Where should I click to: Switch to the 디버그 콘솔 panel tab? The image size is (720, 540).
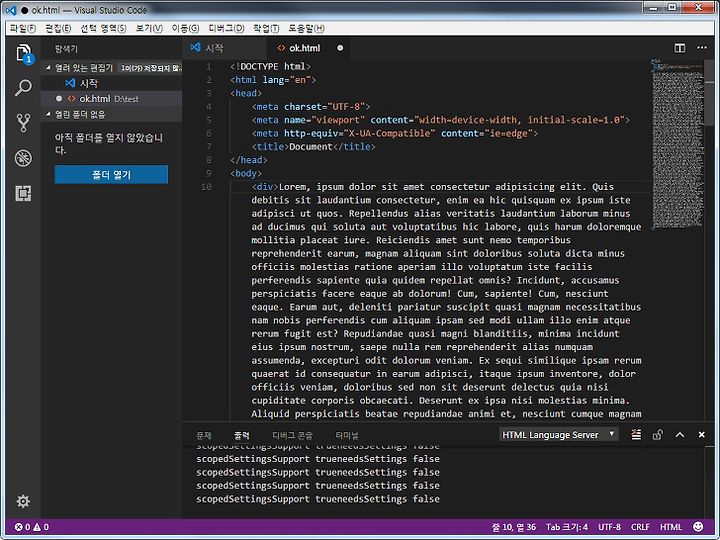click(x=292, y=435)
